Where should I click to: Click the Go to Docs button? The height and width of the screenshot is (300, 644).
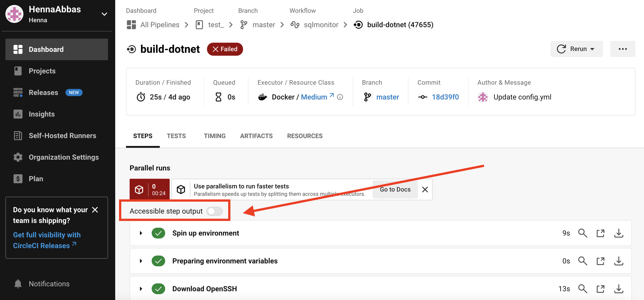click(x=395, y=189)
